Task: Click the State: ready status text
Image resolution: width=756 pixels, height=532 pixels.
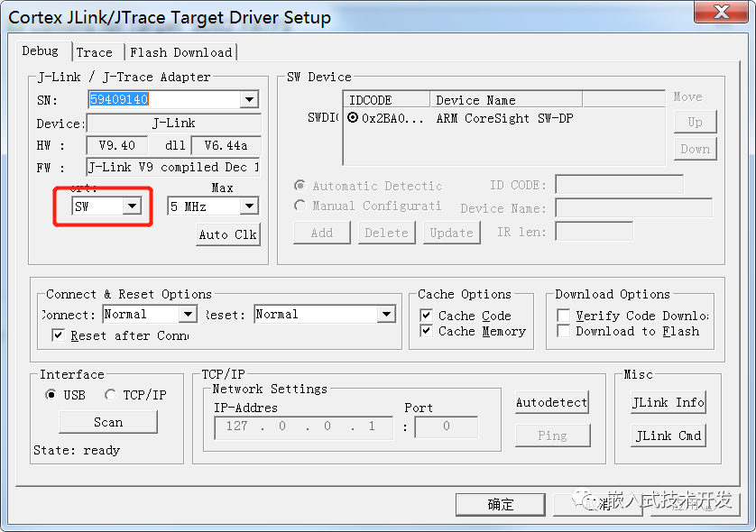Action: [77, 450]
